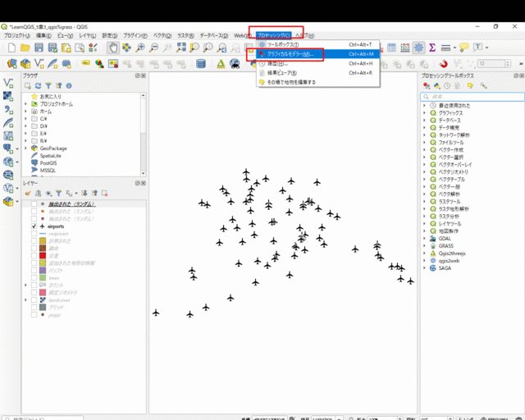Expand the GRASS group in Processing Toolbox
This screenshot has height=420, width=525.
pos(424,246)
